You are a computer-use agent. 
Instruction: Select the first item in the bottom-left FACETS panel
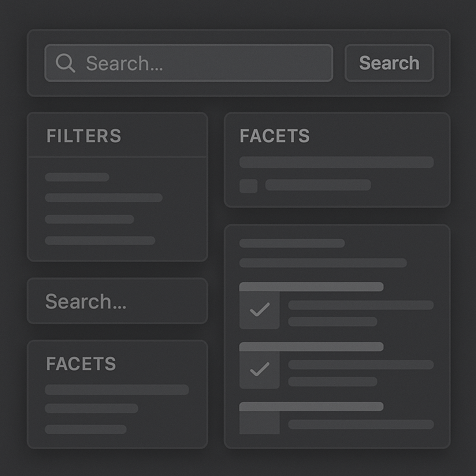click(x=117, y=390)
